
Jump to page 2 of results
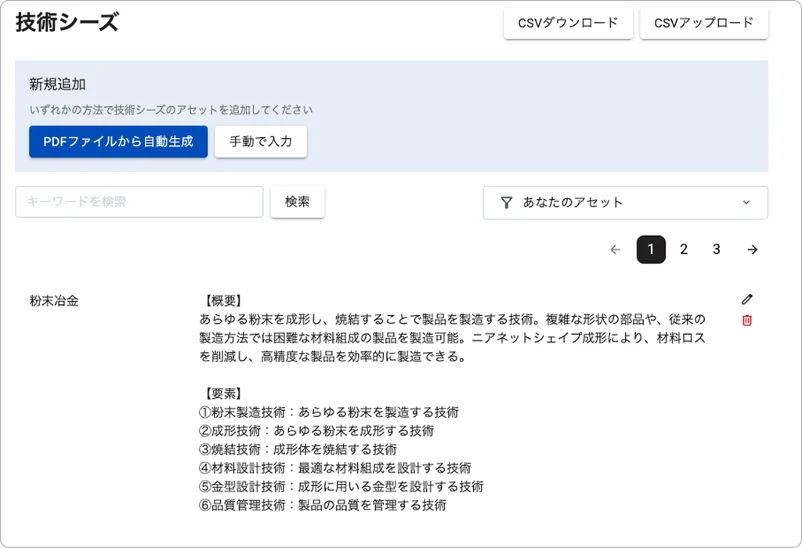tap(684, 249)
